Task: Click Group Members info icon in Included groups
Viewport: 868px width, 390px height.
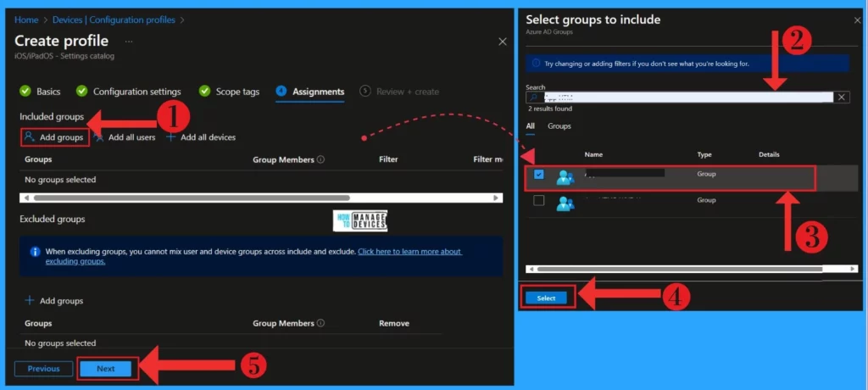Action: [x=321, y=159]
